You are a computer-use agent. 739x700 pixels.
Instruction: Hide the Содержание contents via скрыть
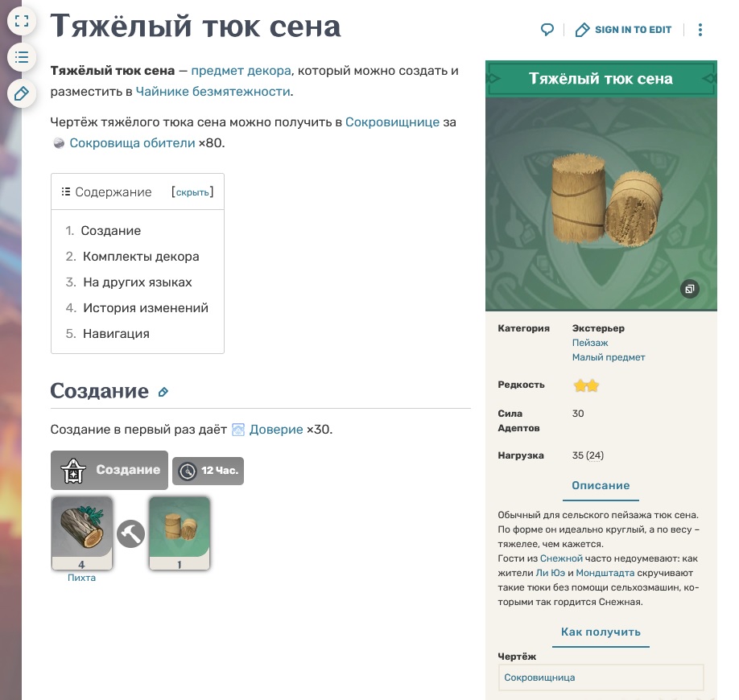[192, 192]
